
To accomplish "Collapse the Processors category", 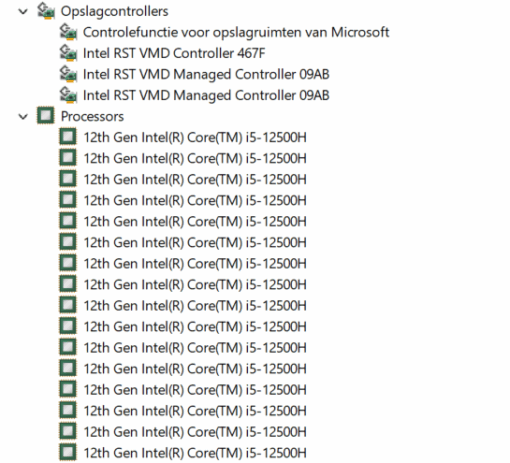I will click(x=23, y=117).
